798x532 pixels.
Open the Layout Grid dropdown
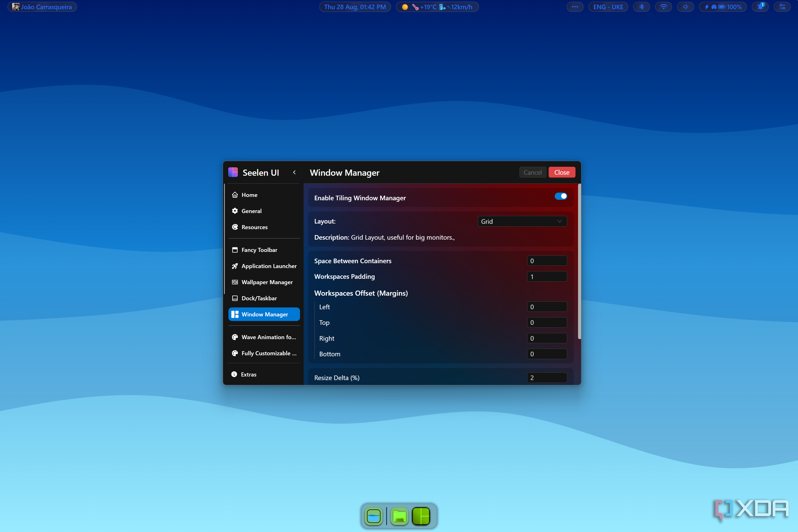[x=522, y=221]
